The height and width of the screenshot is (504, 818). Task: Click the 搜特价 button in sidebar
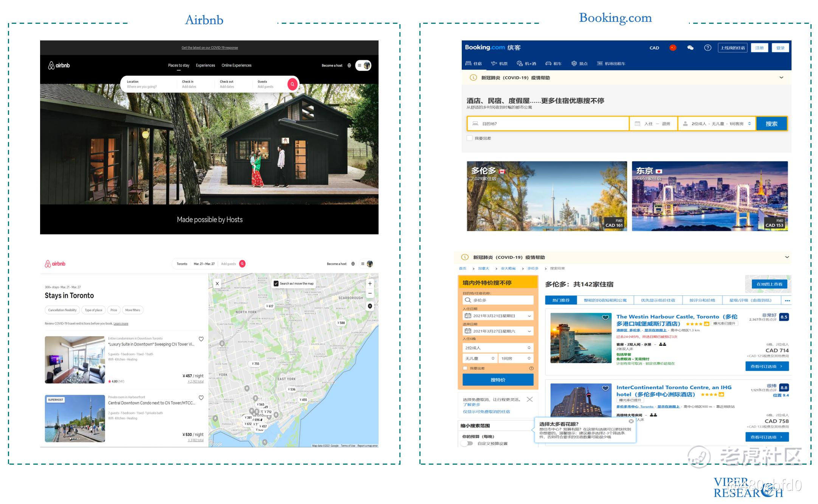click(498, 380)
